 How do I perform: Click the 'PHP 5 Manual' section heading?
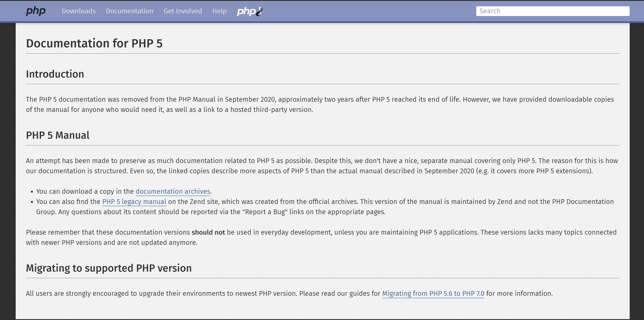tap(58, 135)
